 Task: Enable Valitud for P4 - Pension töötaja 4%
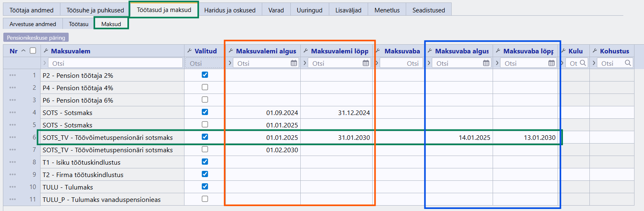click(205, 87)
